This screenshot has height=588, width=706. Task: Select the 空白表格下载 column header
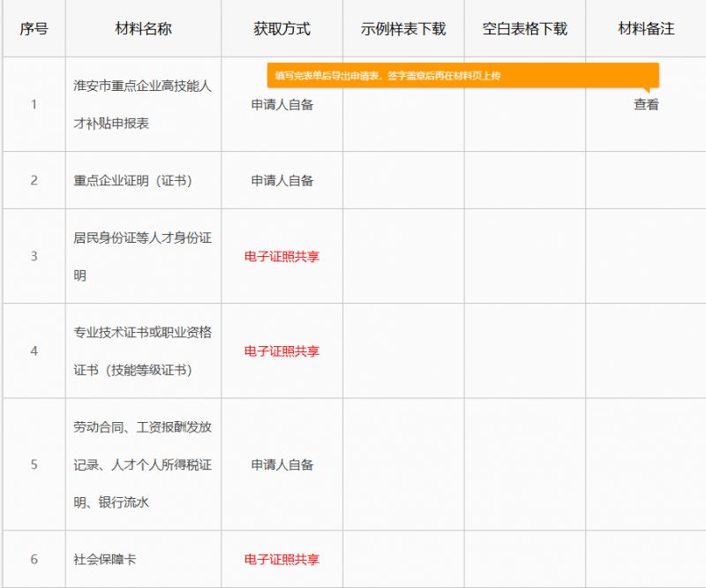[525, 29]
